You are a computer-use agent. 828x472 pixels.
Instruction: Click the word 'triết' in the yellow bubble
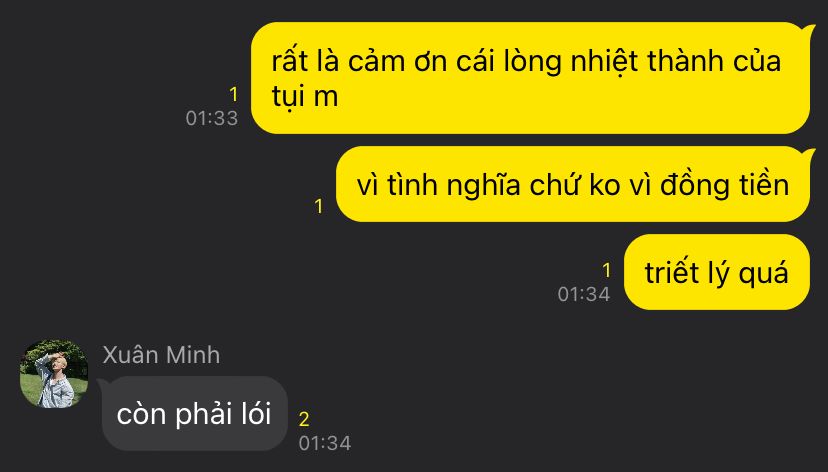[x=670, y=272]
